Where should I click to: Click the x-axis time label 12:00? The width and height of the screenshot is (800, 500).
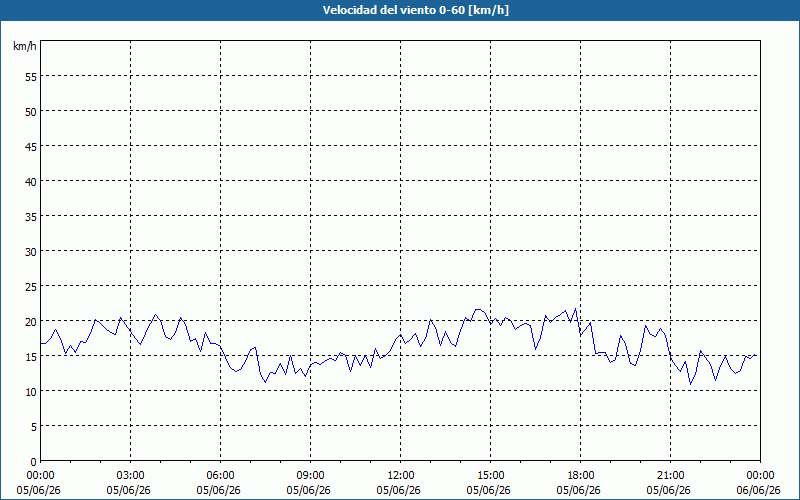[401, 476]
